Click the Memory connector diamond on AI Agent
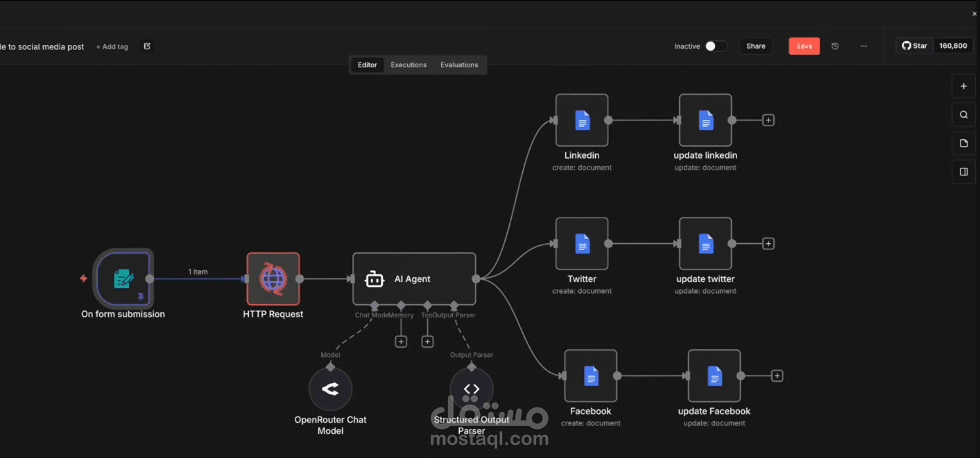980x458 pixels. coord(401,305)
